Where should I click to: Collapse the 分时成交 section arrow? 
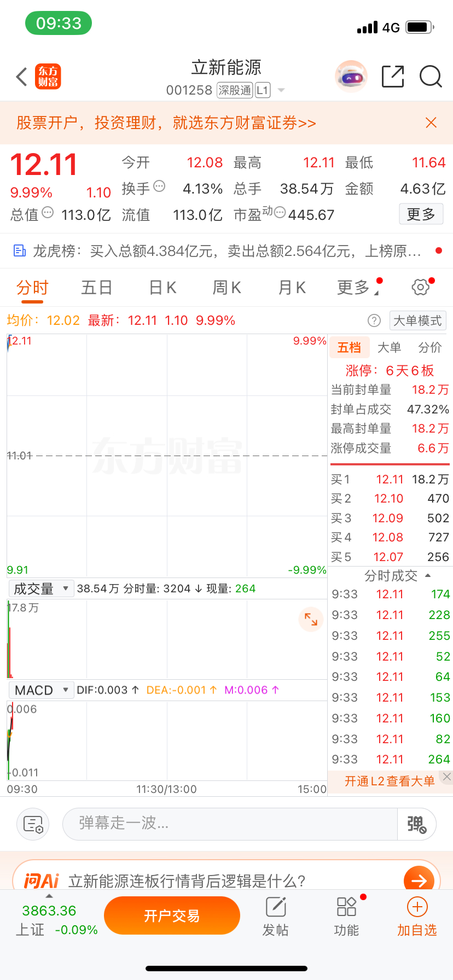point(428,575)
